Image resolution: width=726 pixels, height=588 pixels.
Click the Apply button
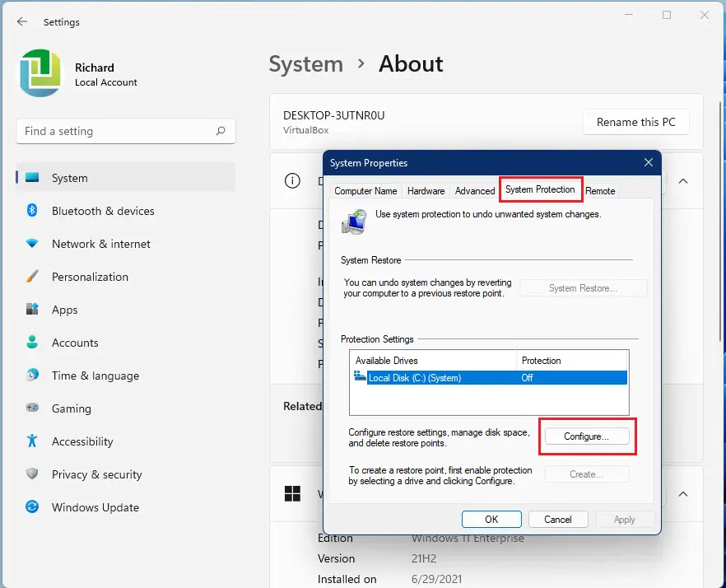point(625,520)
